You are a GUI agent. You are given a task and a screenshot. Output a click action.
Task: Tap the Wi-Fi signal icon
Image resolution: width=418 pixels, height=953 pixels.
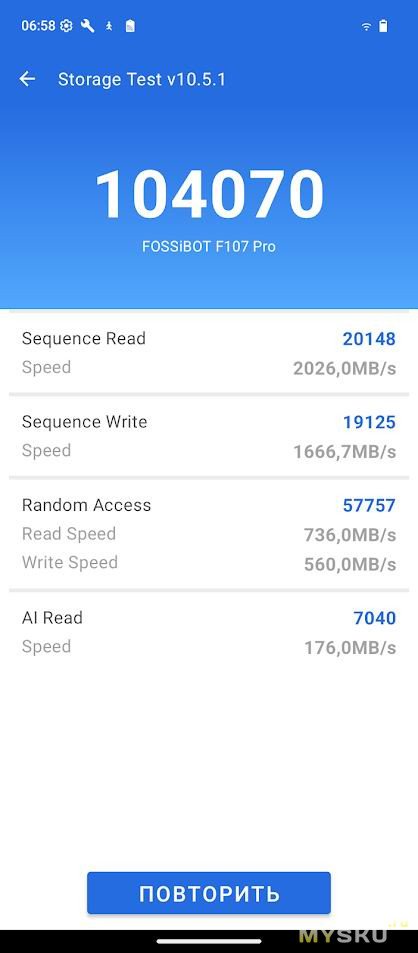click(366, 26)
